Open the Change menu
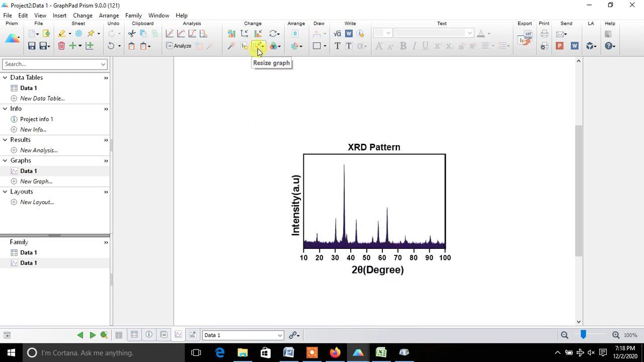This screenshot has height=362, width=644. [x=83, y=16]
